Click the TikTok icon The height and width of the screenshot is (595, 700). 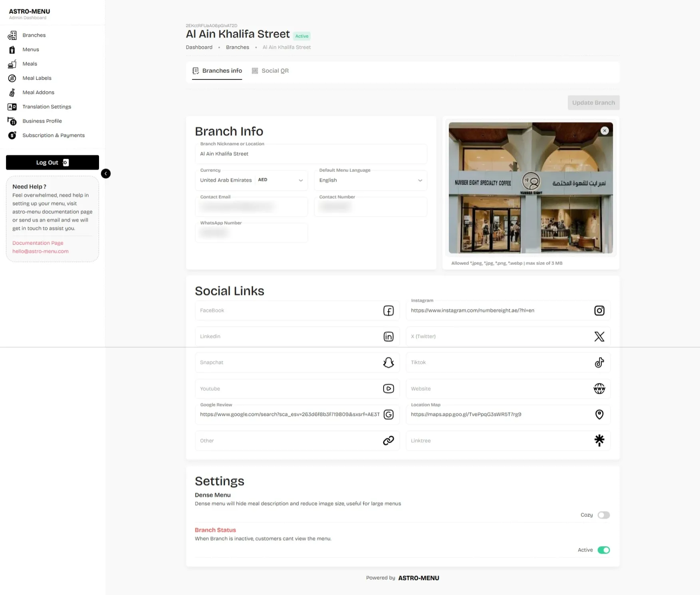coord(599,362)
